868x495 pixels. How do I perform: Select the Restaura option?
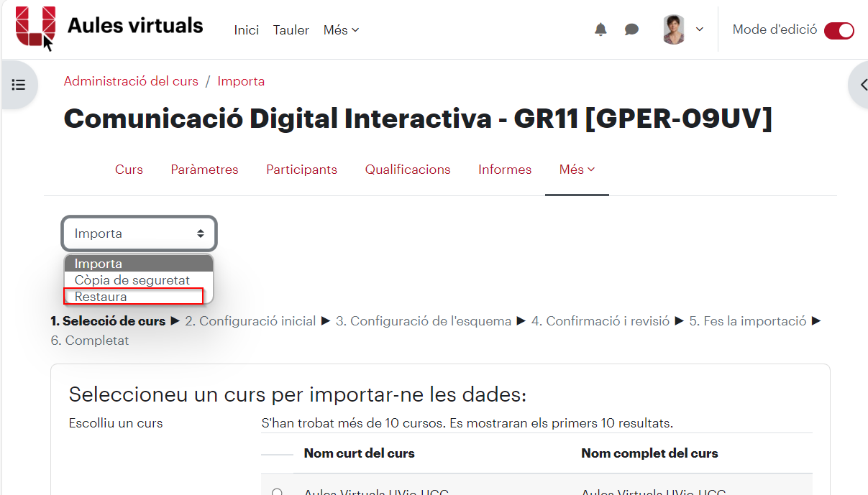(x=134, y=296)
